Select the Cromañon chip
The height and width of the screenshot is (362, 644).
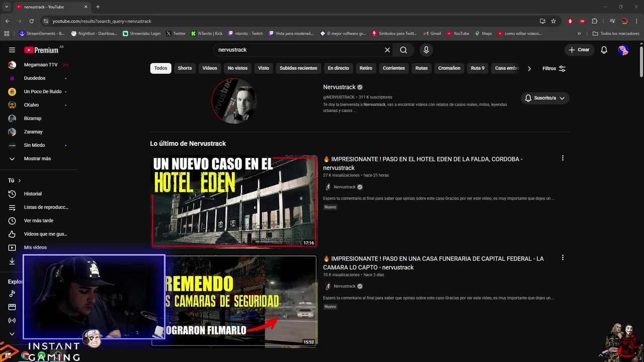click(x=449, y=68)
